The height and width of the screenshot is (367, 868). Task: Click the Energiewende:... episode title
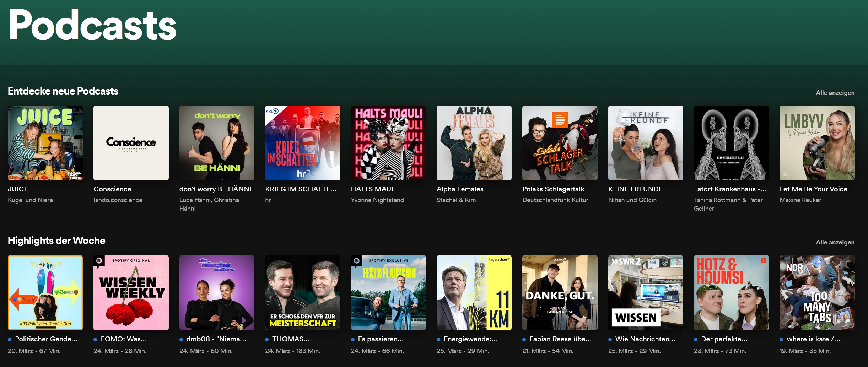[471, 339]
